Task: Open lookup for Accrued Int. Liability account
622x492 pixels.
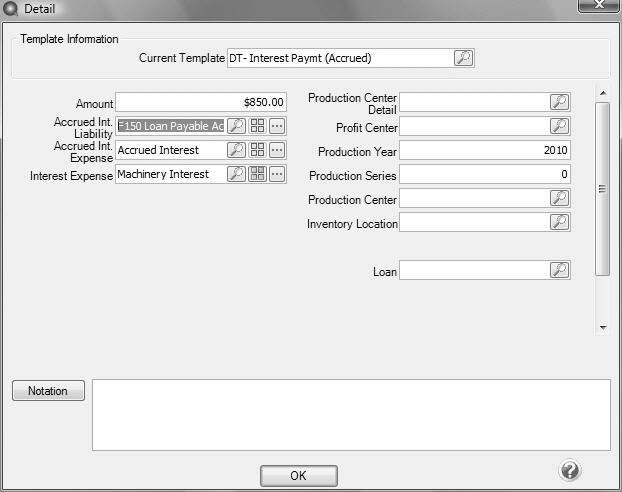Action: [236, 126]
